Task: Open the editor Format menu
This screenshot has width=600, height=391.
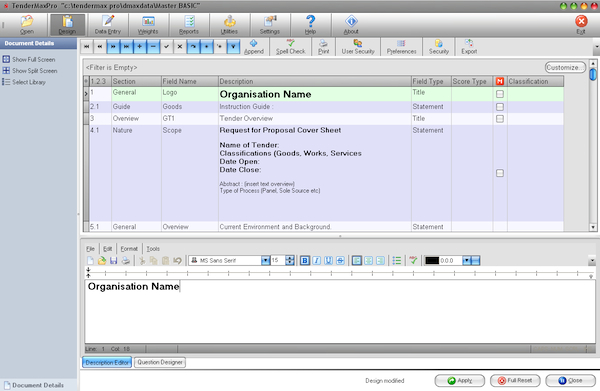Action: point(129,249)
